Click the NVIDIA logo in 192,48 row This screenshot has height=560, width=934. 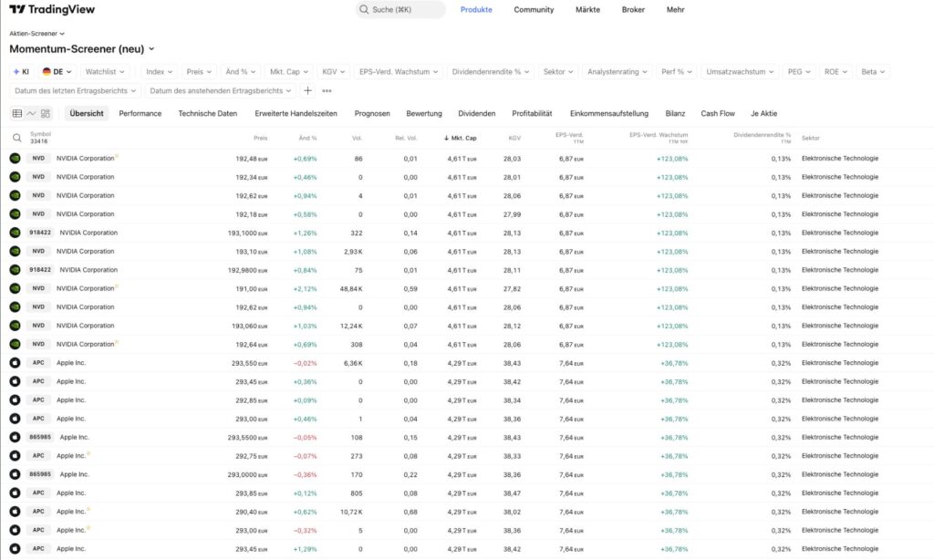(x=15, y=159)
